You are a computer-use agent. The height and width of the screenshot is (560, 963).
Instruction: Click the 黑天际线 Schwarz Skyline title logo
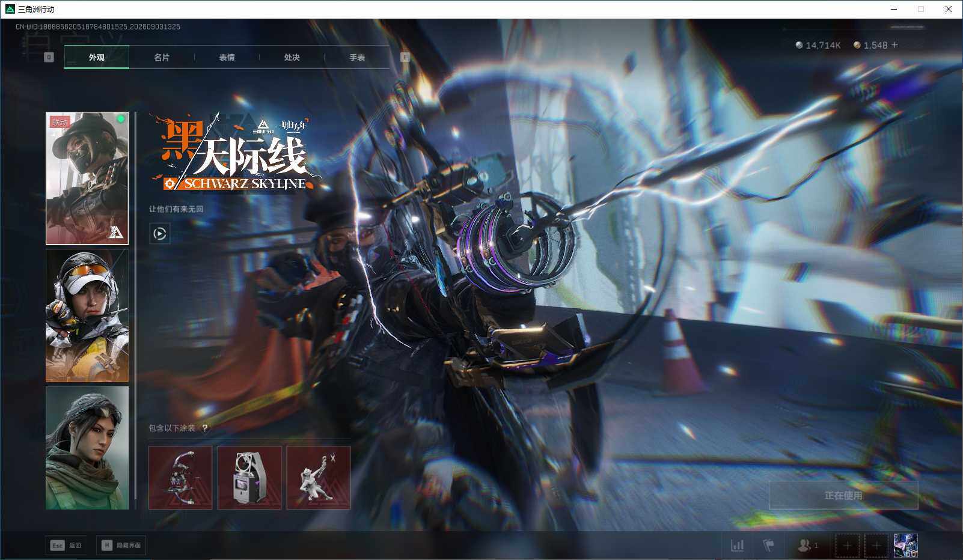click(x=236, y=154)
